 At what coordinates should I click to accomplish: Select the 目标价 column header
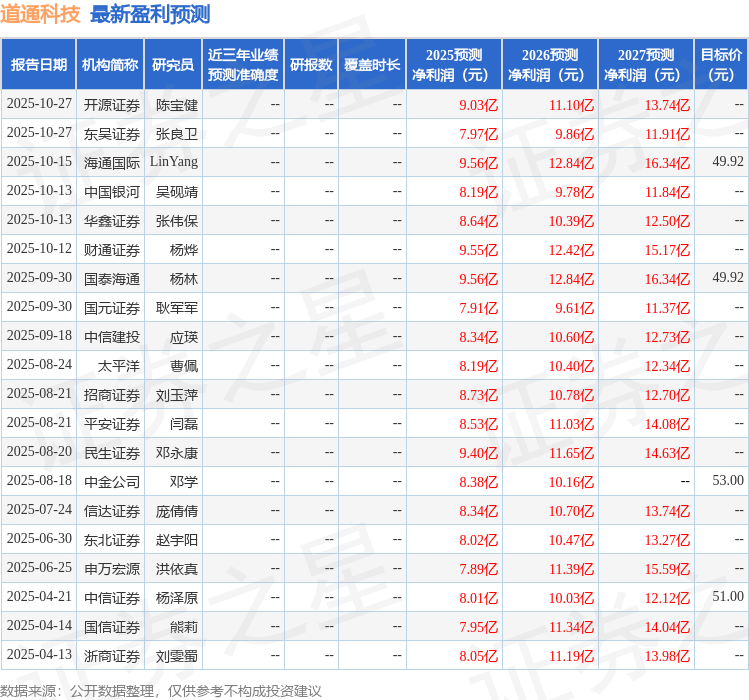[721, 65]
